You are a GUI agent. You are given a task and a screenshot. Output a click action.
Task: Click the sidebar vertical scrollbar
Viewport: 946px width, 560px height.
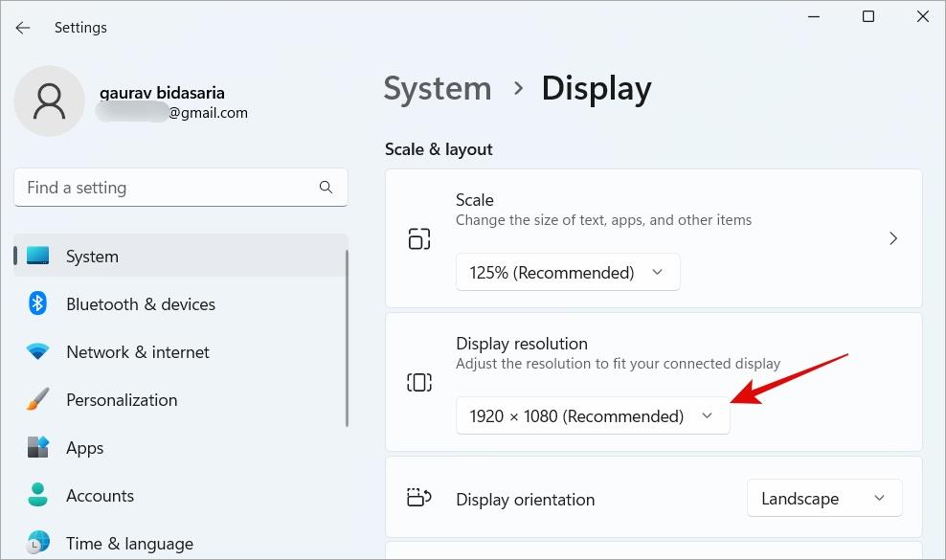tap(347, 338)
